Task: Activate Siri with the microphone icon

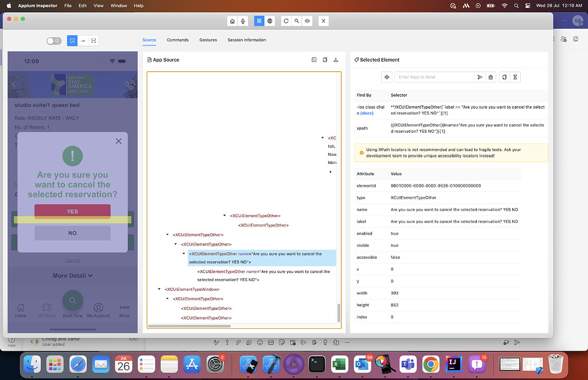Action: 242,21
